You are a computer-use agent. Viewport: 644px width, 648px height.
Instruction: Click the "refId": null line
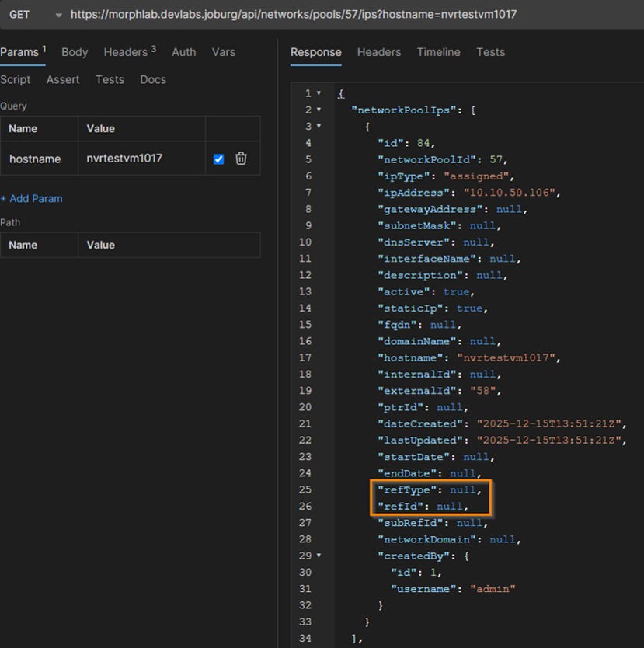coord(423,507)
